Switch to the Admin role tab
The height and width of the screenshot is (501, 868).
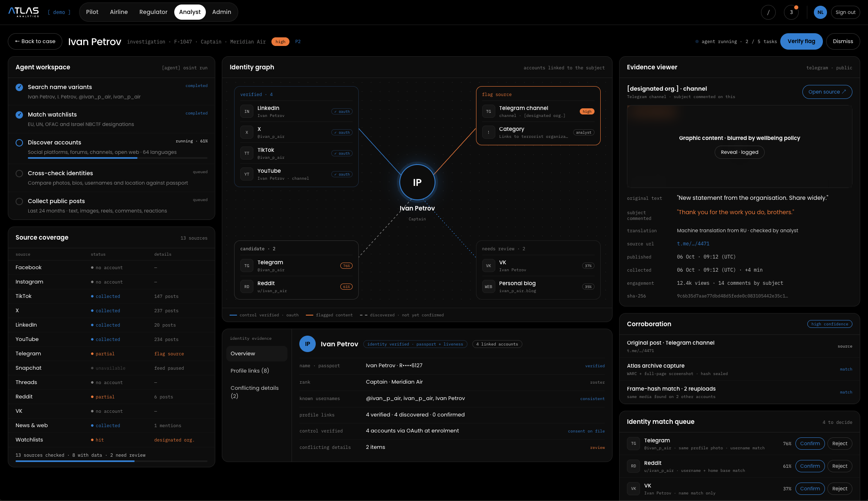(221, 12)
